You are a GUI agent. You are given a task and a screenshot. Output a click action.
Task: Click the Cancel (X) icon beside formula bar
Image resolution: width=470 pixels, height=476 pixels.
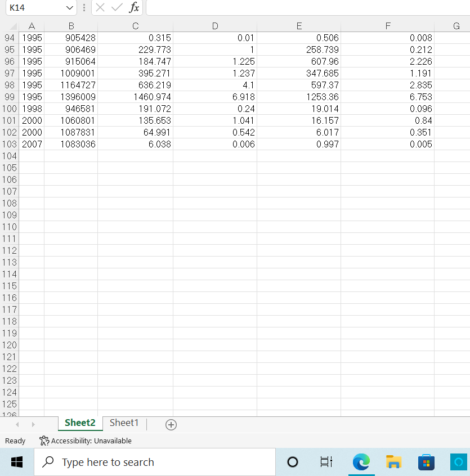[x=100, y=8]
